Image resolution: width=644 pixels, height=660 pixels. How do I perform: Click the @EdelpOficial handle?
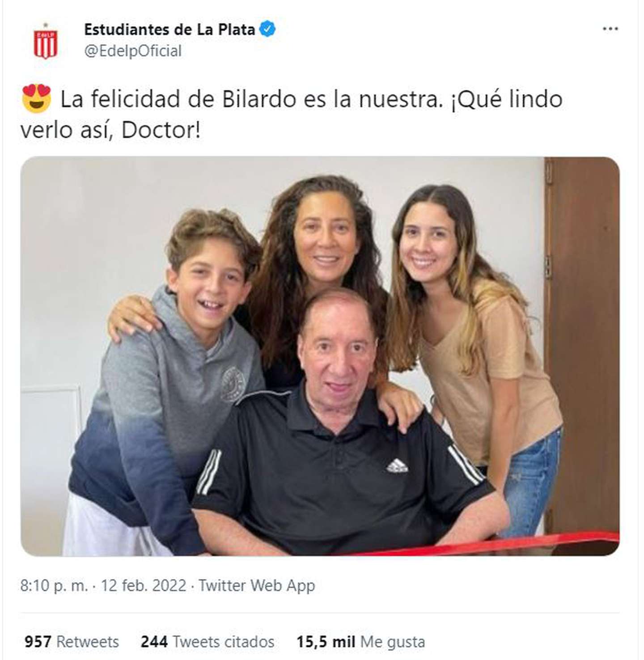133,51
